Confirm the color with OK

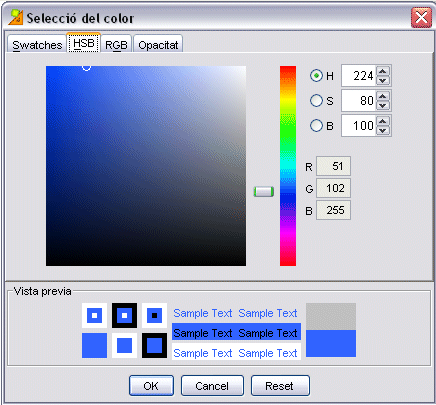151,386
